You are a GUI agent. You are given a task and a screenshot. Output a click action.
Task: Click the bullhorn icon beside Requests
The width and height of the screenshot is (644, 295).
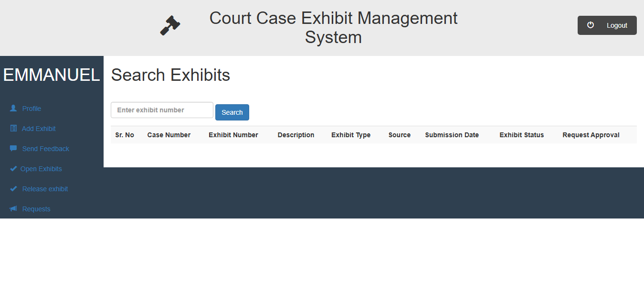13,209
